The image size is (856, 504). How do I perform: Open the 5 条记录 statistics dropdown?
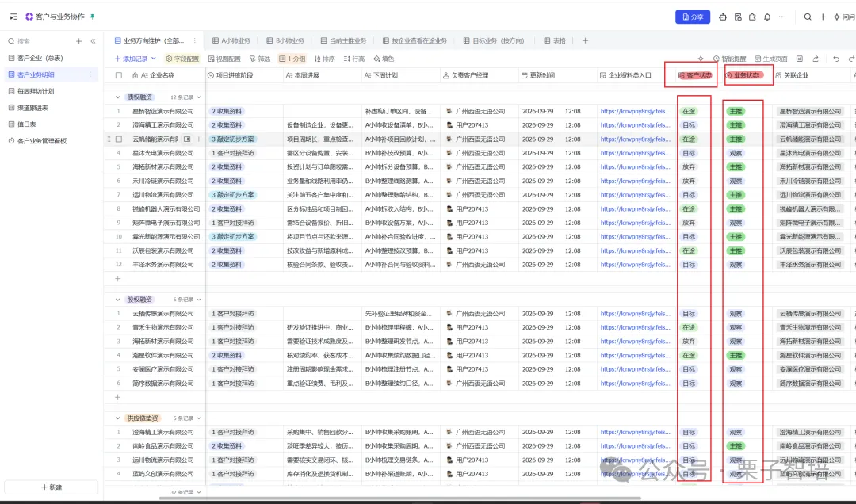187,418
